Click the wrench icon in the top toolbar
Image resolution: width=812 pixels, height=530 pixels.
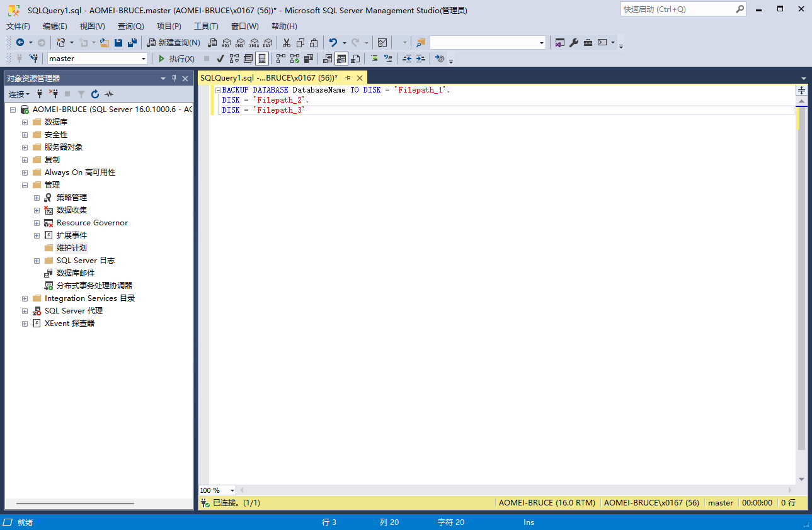pyautogui.click(x=574, y=43)
